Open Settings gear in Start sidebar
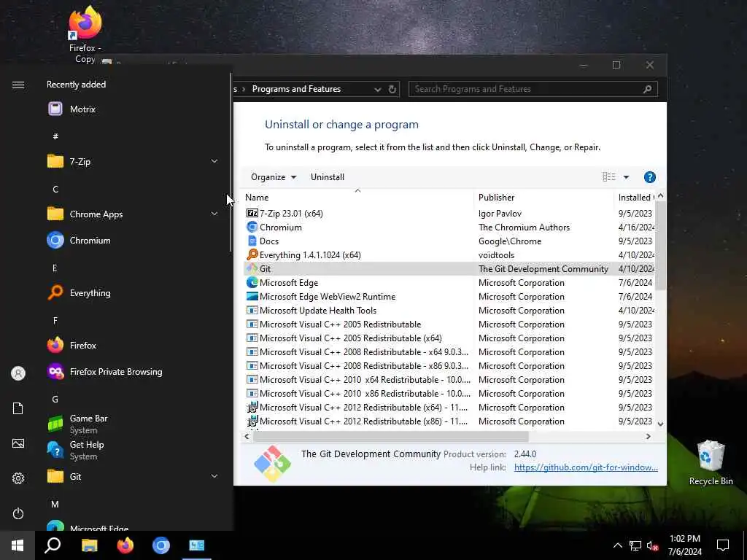 [18, 478]
